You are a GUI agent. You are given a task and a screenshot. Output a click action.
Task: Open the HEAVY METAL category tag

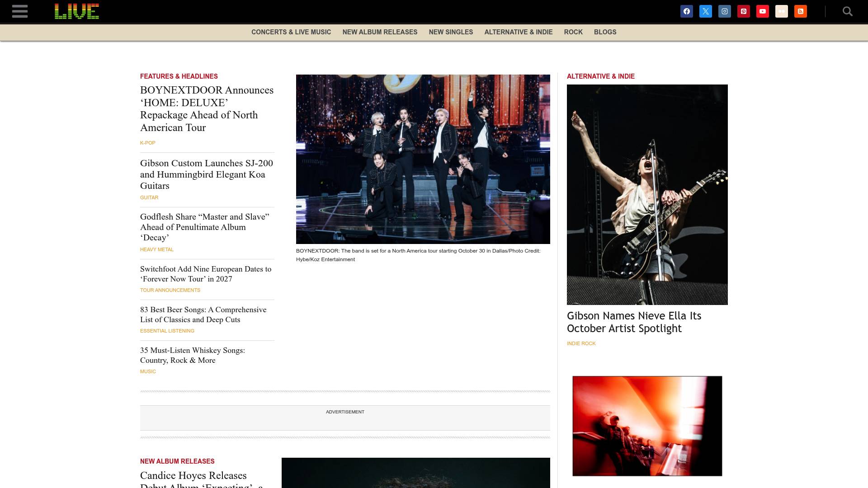coord(157,249)
